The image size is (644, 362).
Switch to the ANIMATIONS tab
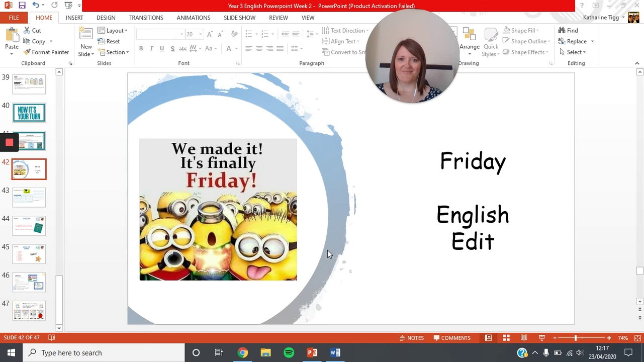click(x=194, y=18)
